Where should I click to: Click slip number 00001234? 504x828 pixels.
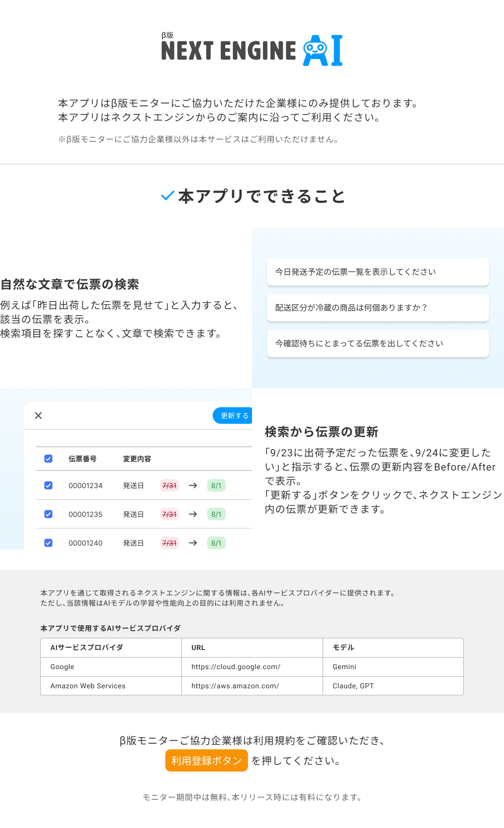click(86, 486)
